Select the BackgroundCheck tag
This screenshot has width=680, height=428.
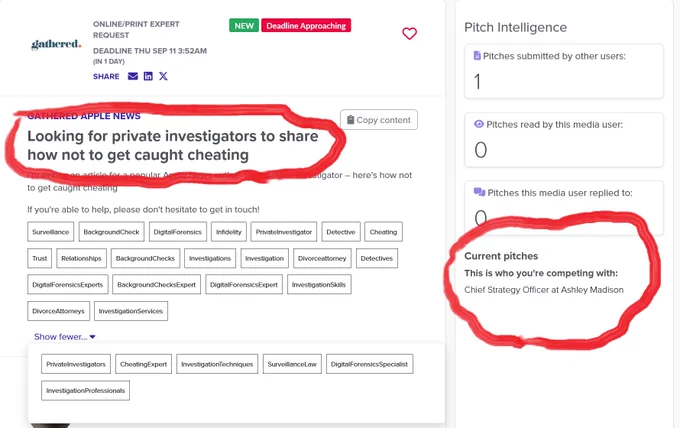tap(111, 232)
